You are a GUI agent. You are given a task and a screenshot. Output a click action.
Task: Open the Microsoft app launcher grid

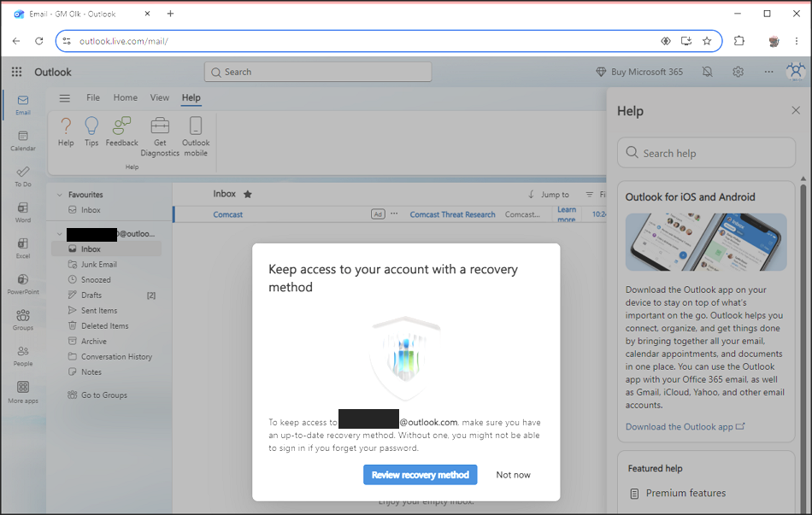(16, 72)
